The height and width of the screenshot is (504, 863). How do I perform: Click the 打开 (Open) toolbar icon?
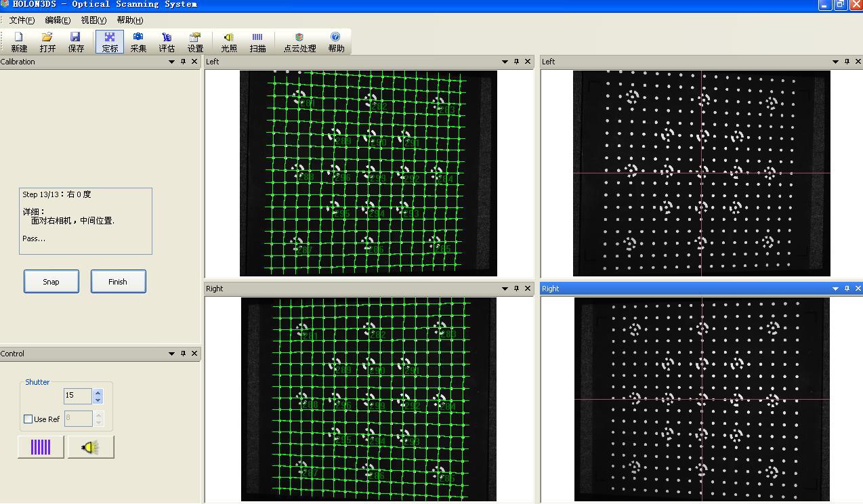[x=47, y=42]
